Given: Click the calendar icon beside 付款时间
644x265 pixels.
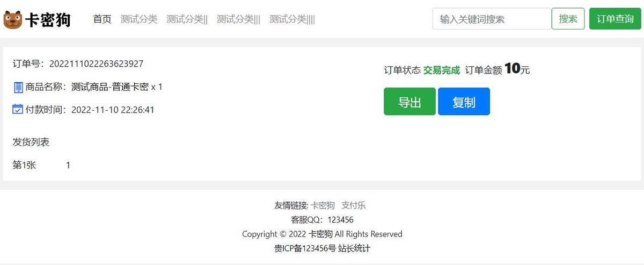Looking at the screenshot, I should (18, 109).
